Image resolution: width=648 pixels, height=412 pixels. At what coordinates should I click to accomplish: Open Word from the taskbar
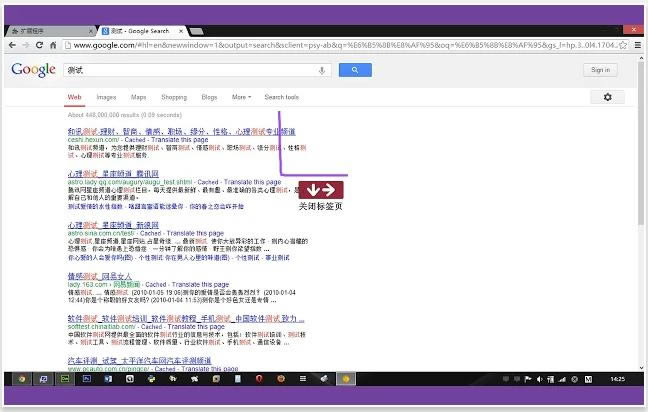click(x=108, y=379)
